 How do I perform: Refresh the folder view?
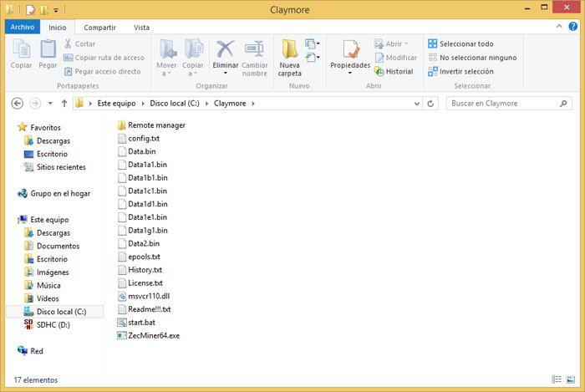coord(430,104)
